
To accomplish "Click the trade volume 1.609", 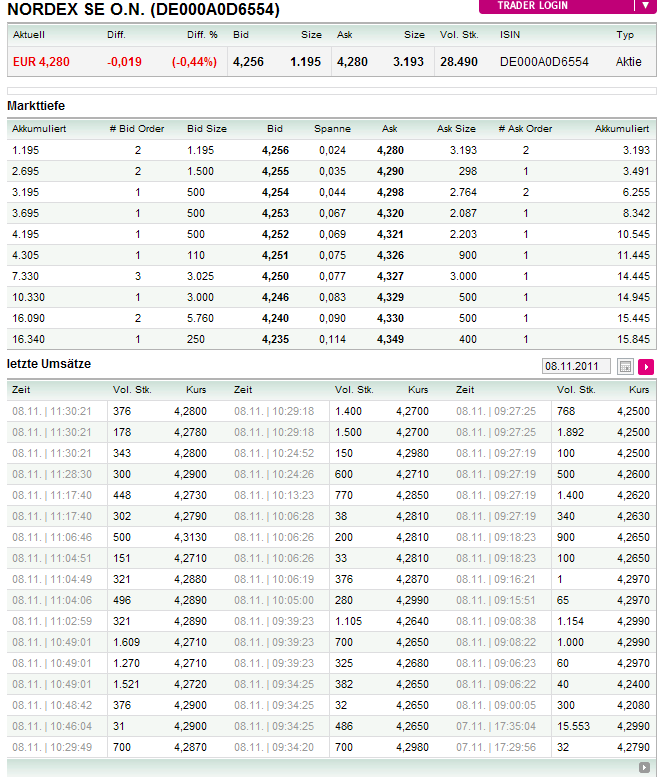I will 126,642.
